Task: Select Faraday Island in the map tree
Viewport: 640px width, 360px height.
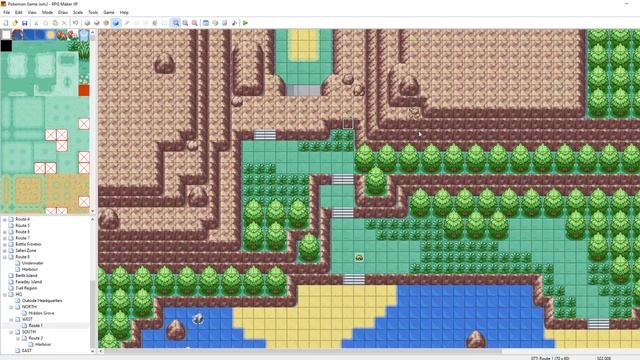Action: (29, 282)
